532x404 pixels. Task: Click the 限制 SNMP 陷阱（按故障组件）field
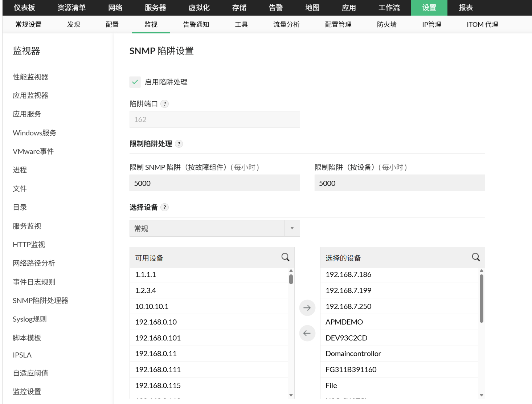click(x=215, y=183)
